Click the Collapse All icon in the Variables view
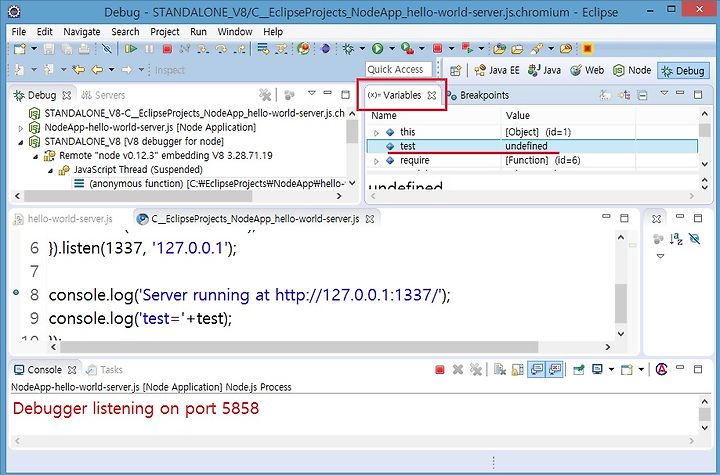 click(x=643, y=95)
